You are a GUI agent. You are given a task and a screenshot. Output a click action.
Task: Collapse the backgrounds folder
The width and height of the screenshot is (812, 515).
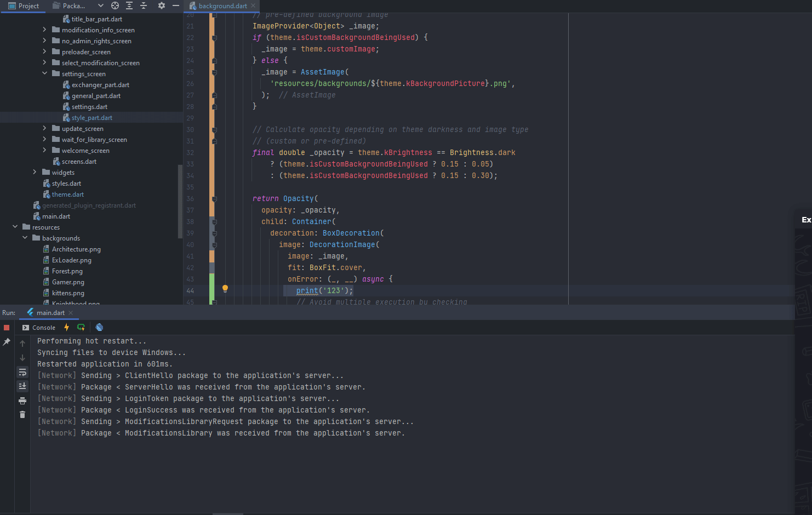25,238
